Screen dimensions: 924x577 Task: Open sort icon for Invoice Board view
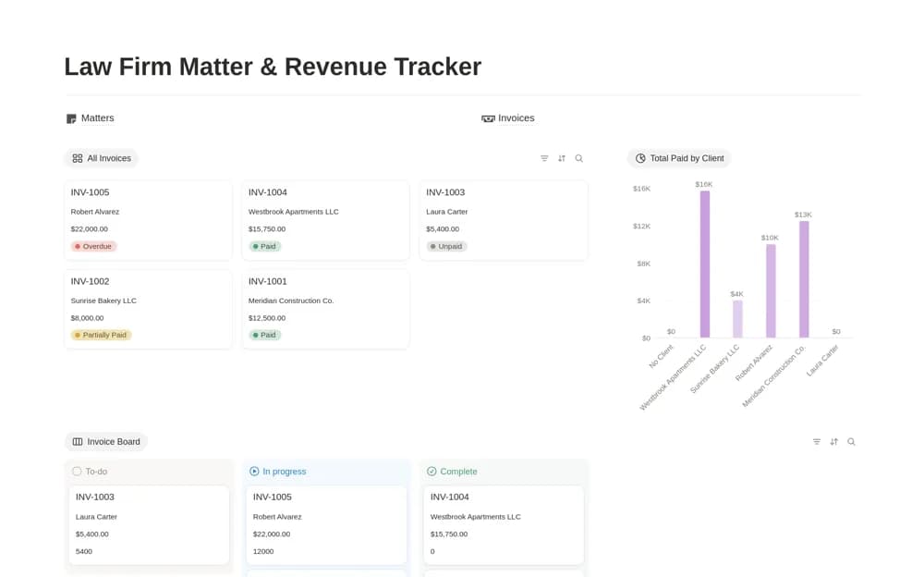tap(833, 441)
